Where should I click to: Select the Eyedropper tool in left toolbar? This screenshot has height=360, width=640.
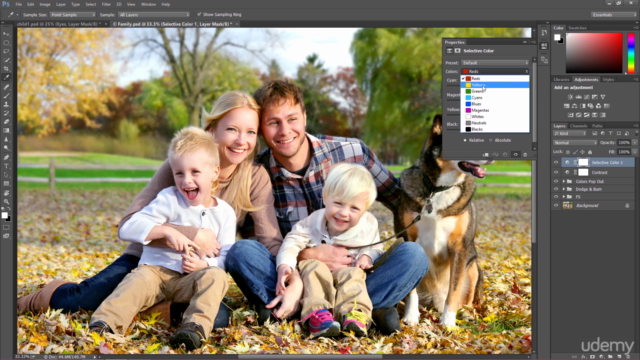tap(6, 78)
